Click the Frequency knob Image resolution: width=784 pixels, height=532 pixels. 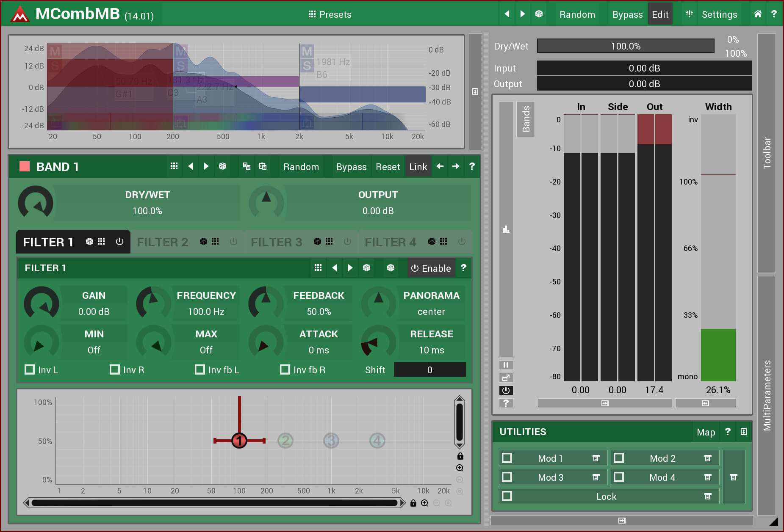coord(153,303)
